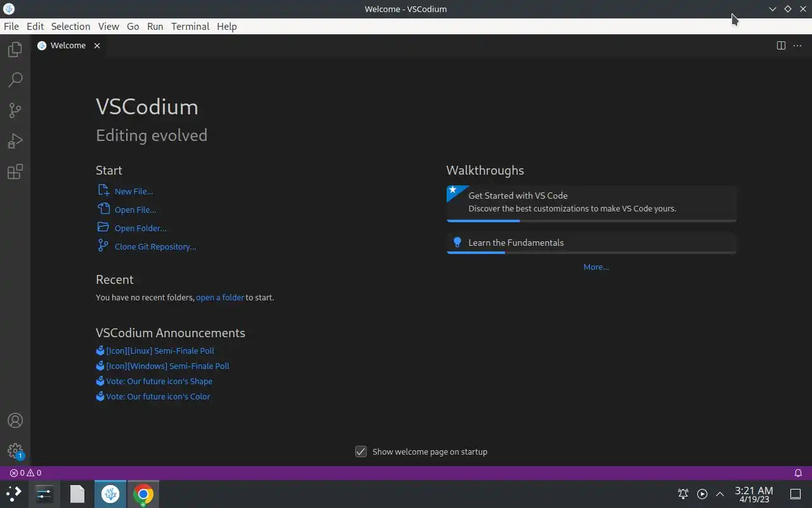This screenshot has width=812, height=508.
Task: Close the Welcome tab
Action: point(97,45)
